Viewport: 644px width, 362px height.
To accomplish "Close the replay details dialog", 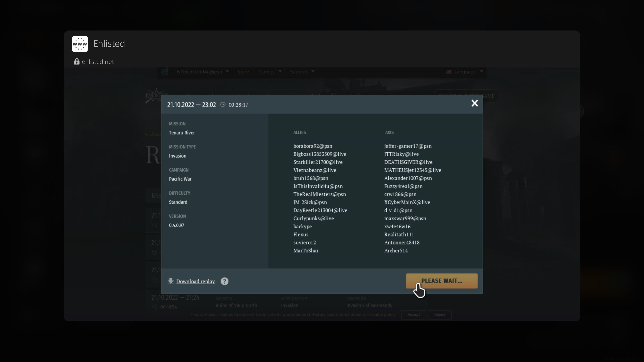I will coord(474,103).
